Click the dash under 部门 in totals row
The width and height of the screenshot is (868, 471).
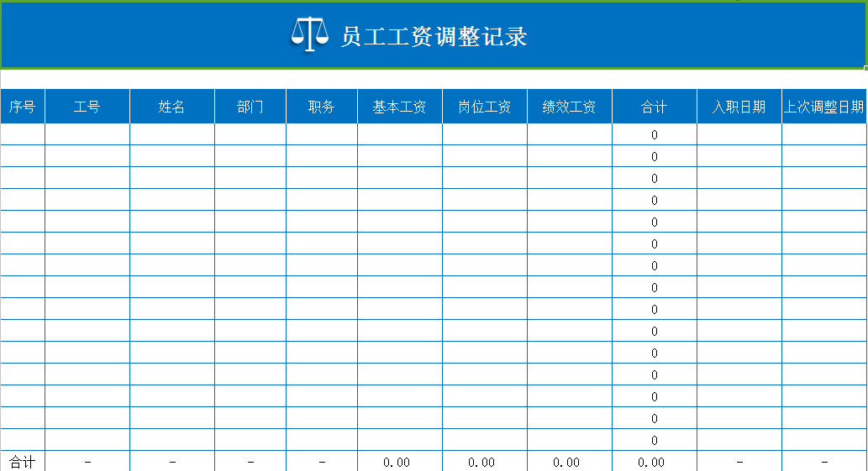[250, 462]
